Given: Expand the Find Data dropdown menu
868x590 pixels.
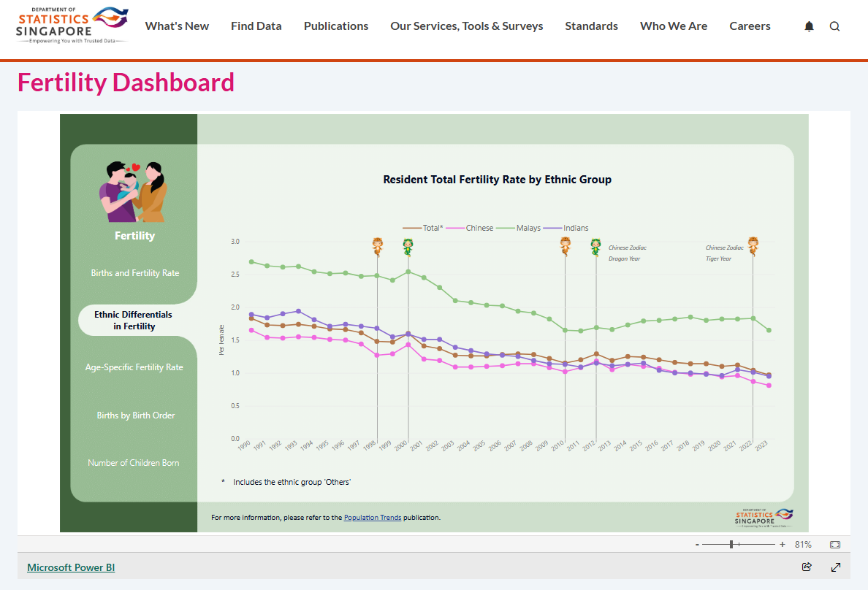Looking at the screenshot, I should click(x=256, y=26).
